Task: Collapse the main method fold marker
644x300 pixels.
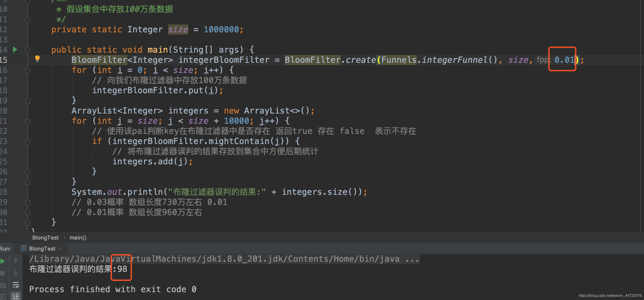Action: [x=28, y=50]
